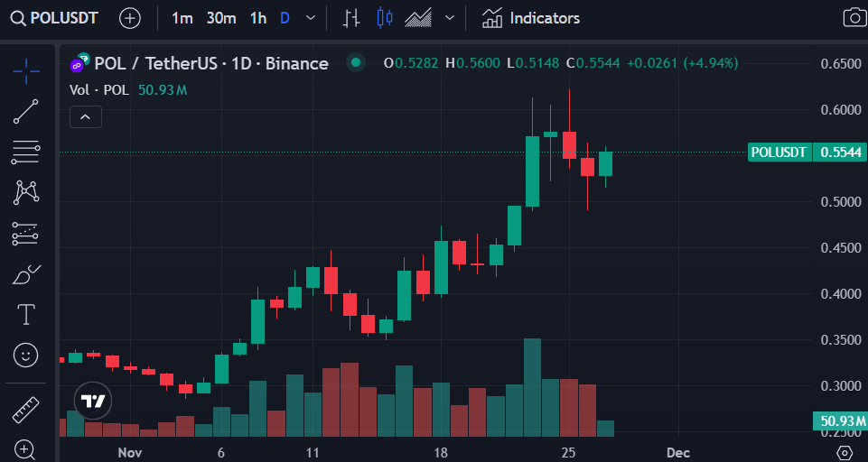This screenshot has width=868, height=462.
Task: Select the horizontal lines Fibonacci tool
Action: tap(26, 152)
